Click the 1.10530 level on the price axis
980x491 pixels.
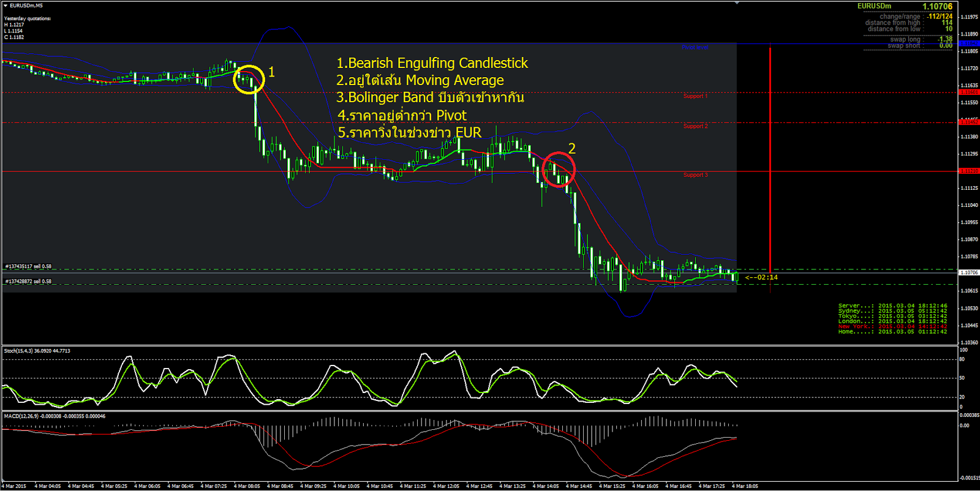click(969, 308)
